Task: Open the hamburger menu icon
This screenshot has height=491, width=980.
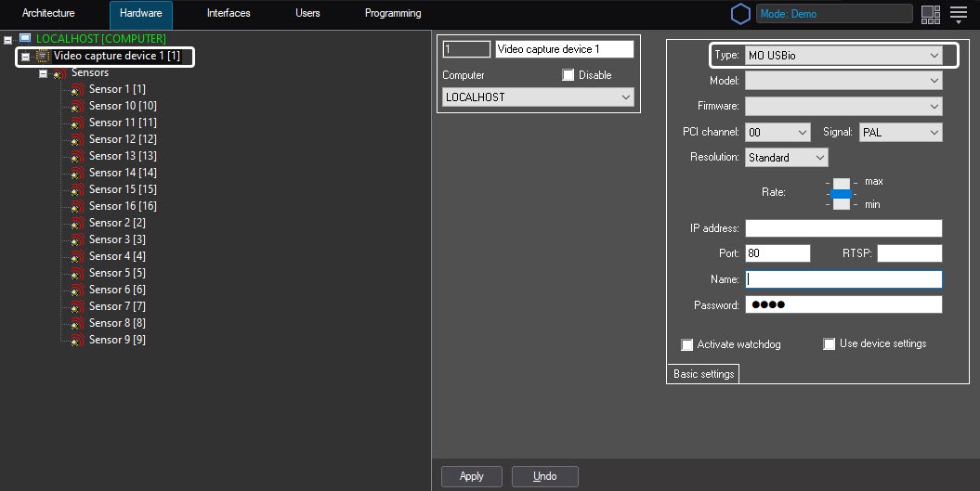Action: coord(958,14)
